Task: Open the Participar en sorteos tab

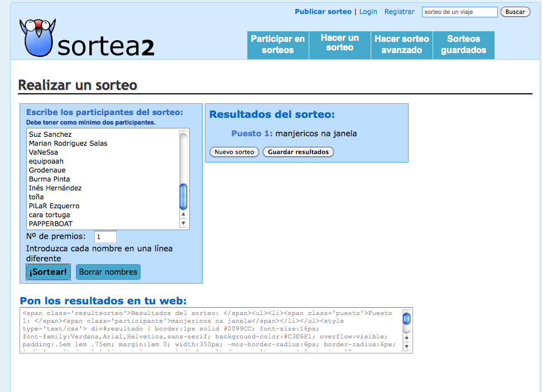Action: coord(278,45)
